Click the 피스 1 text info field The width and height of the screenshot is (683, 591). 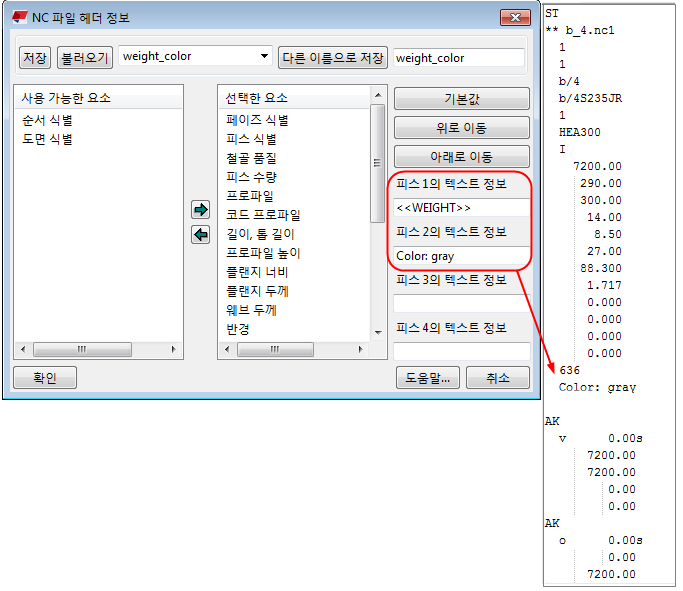pos(461,208)
